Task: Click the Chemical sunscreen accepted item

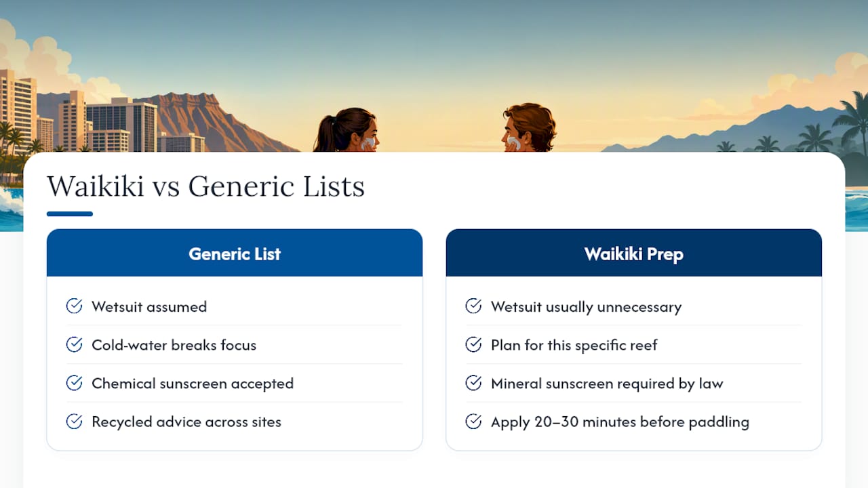Action: [193, 384]
